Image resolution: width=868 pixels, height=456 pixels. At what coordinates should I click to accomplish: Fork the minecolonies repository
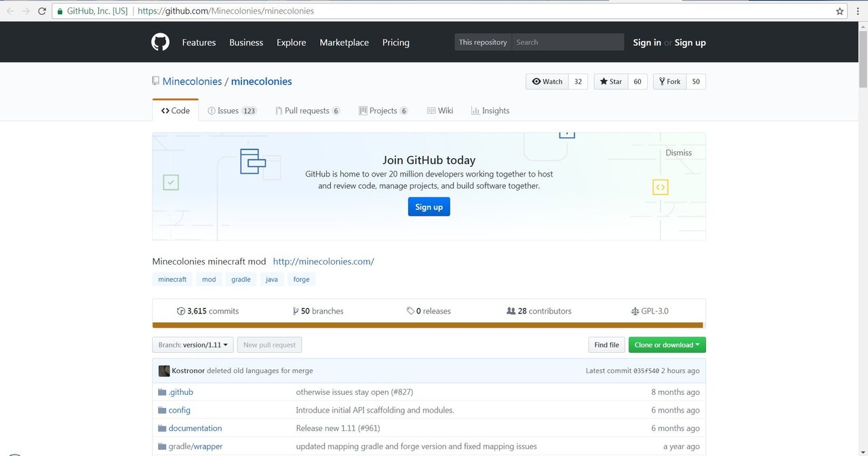669,81
